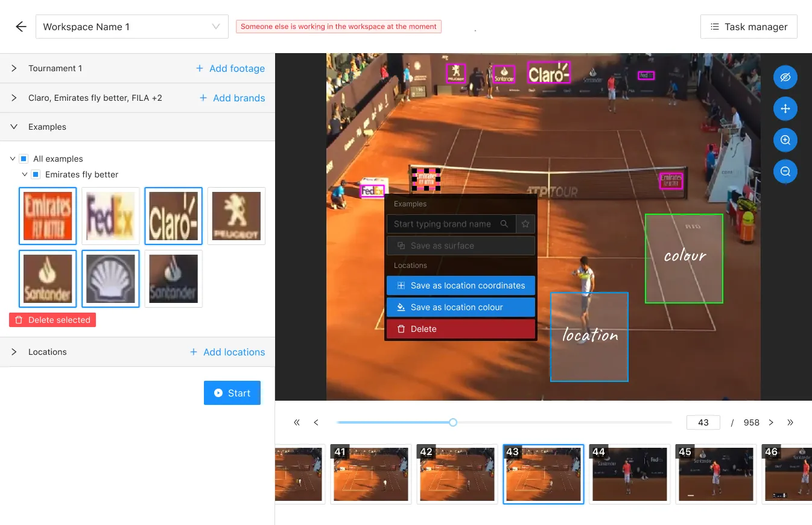This screenshot has height=525, width=812.
Task: Click the total frame count 958
Action: pyautogui.click(x=752, y=422)
